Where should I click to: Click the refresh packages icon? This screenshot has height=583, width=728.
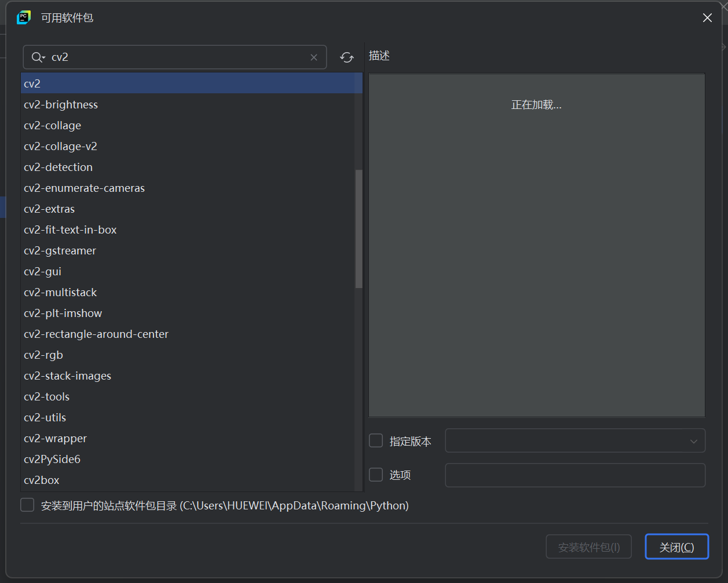(346, 57)
